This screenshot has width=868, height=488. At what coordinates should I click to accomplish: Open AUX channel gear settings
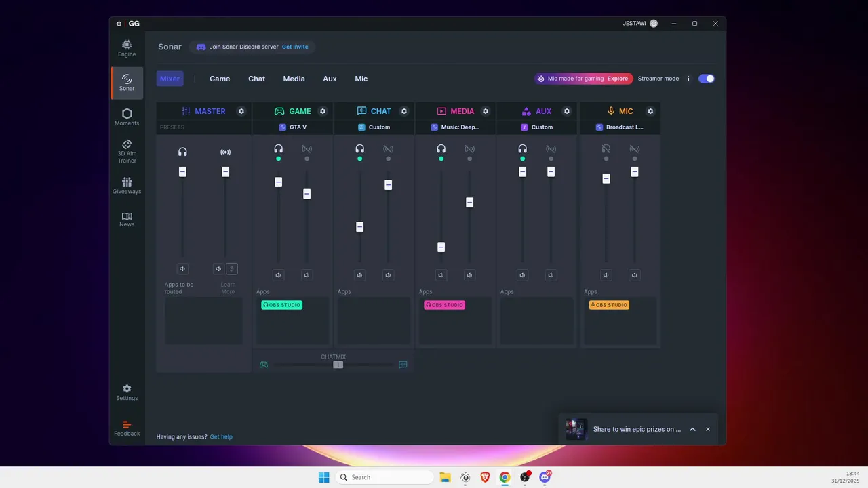pos(567,111)
